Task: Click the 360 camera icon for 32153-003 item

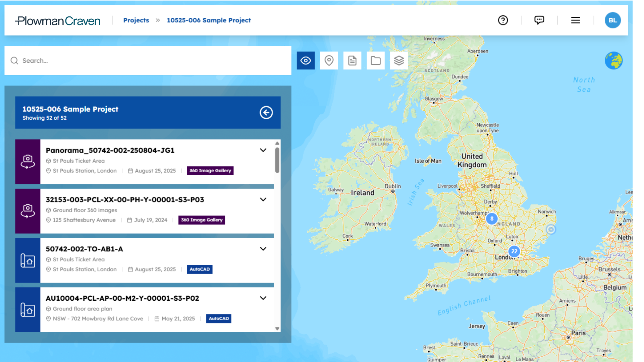Action: coord(28,211)
